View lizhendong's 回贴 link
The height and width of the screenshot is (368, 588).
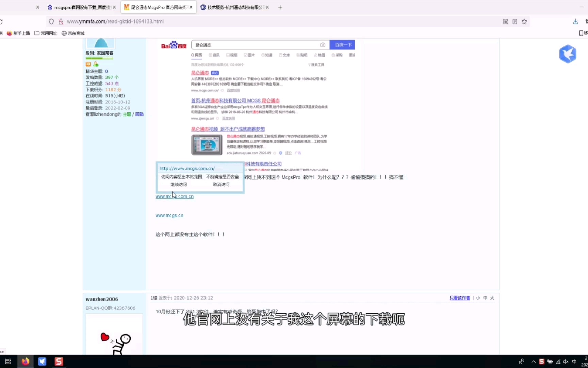[139, 114]
